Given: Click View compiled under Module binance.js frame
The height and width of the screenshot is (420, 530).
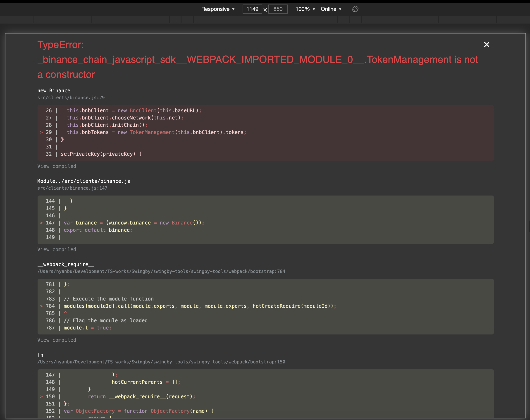Looking at the screenshot, I should (57, 249).
